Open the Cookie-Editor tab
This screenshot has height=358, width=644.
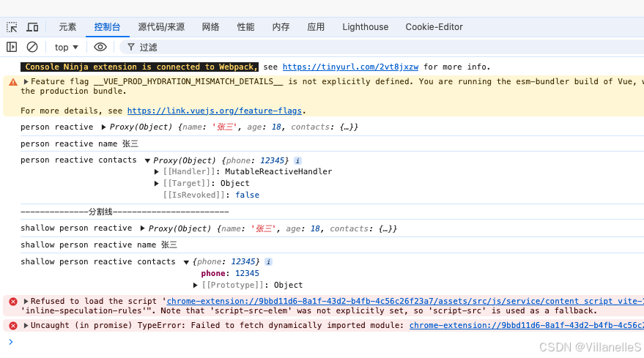(434, 27)
